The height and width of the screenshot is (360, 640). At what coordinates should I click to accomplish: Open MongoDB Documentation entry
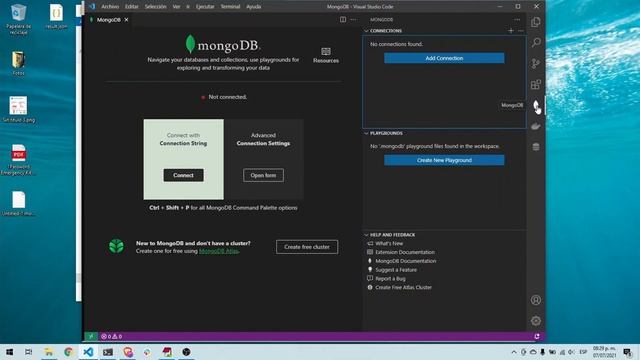(x=406, y=261)
